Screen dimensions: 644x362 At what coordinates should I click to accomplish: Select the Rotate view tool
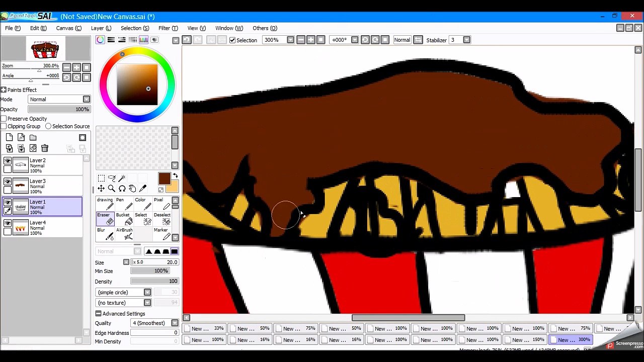[x=122, y=189]
